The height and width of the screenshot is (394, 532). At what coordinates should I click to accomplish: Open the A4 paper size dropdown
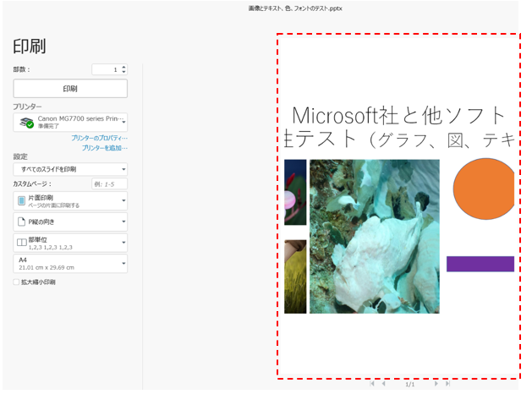click(70, 263)
